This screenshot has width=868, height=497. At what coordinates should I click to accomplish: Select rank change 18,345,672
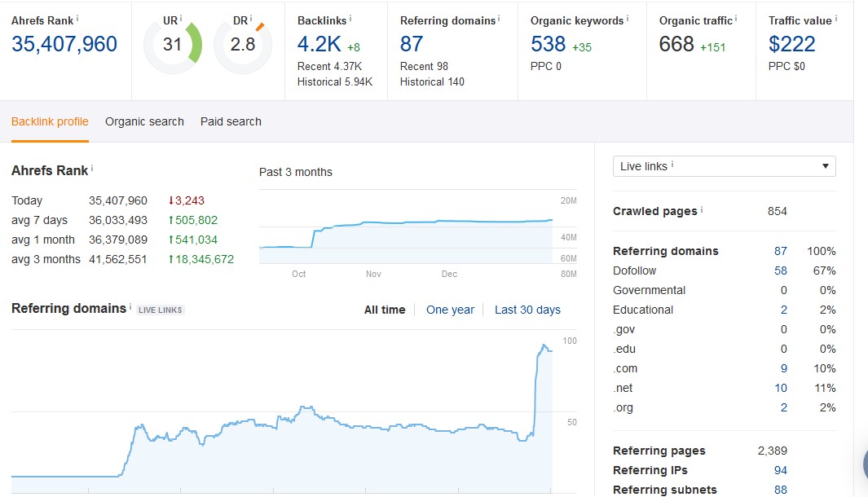point(201,260)
